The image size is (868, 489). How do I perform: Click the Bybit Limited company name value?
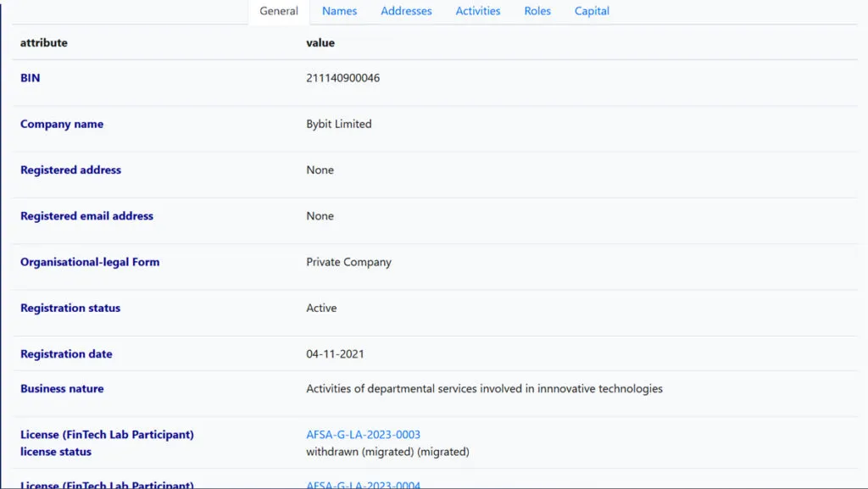coord(339,124)
